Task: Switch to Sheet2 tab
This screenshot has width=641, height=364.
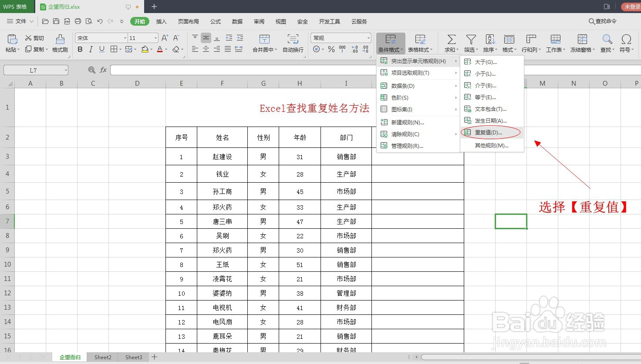Action: click(103, 357)
